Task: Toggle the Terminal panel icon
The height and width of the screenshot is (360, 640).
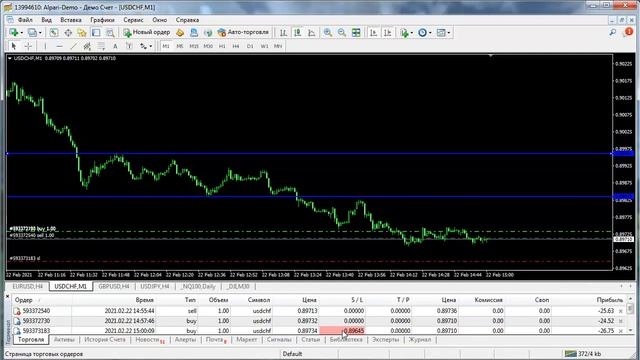Action: 96,32
